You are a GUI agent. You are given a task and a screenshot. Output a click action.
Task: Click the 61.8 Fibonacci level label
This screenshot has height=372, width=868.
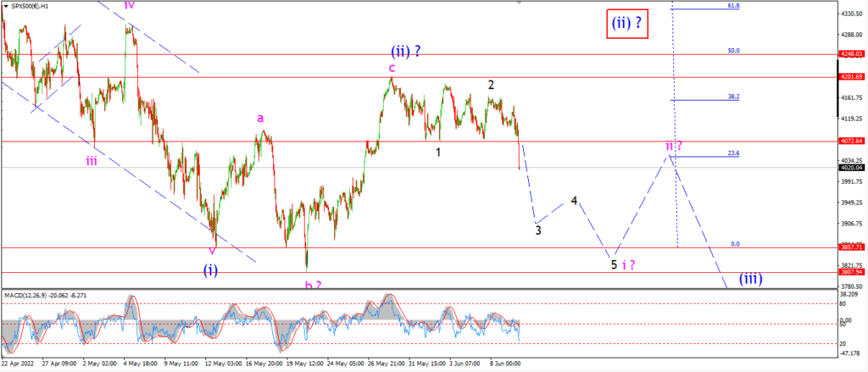pos(733,6)
